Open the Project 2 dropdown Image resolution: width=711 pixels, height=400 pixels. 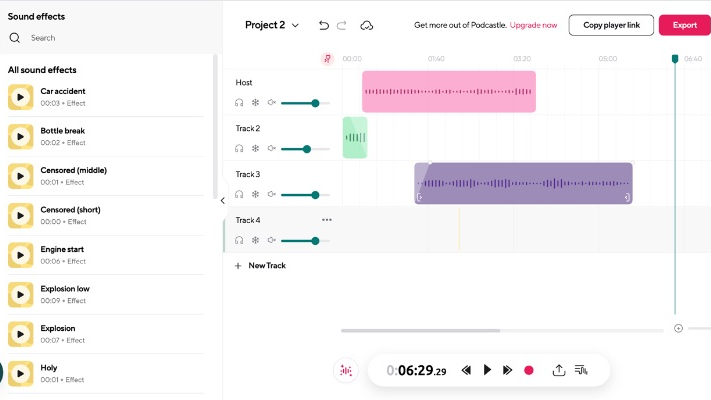click(272, 25)
